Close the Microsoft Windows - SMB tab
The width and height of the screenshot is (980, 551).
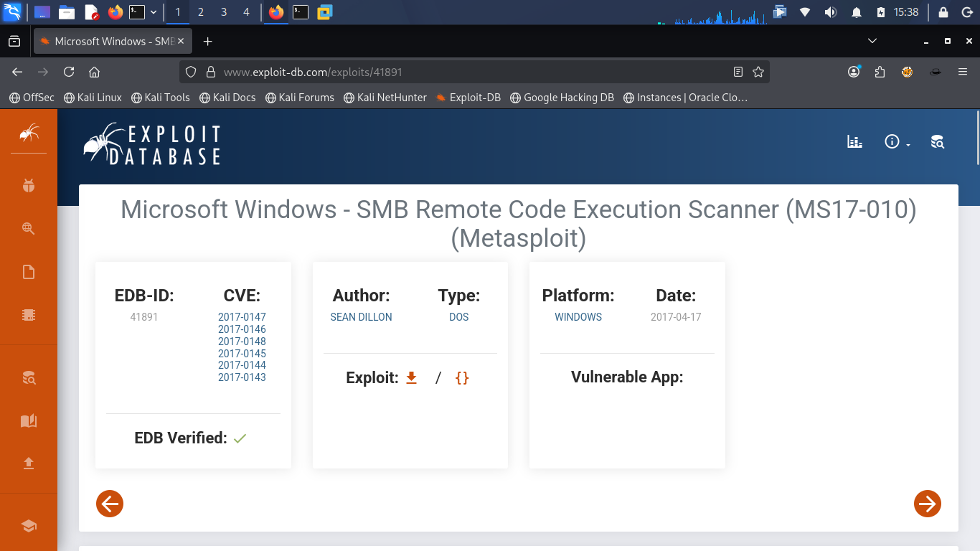coord(181,42)
